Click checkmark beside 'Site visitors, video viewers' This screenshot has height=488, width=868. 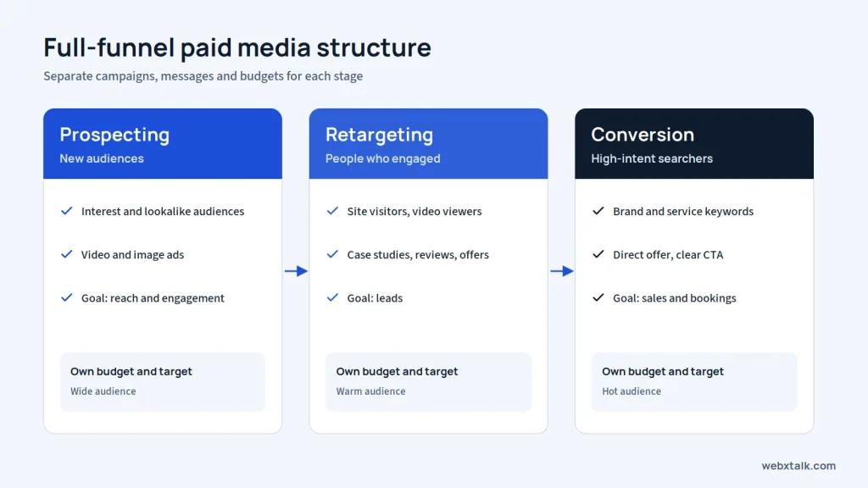point(332,211)
